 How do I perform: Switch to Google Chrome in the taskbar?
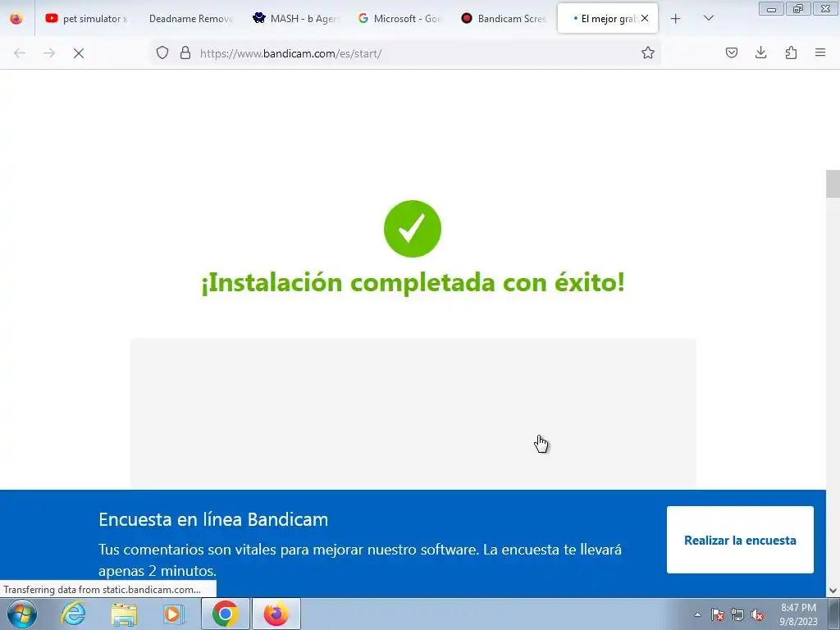225,614
